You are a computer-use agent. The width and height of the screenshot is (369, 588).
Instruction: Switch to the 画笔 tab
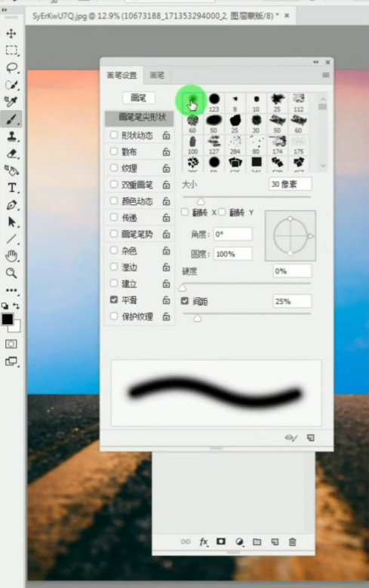157,75
